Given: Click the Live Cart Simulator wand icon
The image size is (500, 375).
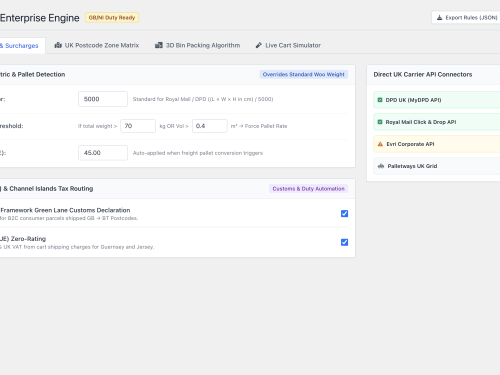Looking at the screenshot, I should [259, 45].
